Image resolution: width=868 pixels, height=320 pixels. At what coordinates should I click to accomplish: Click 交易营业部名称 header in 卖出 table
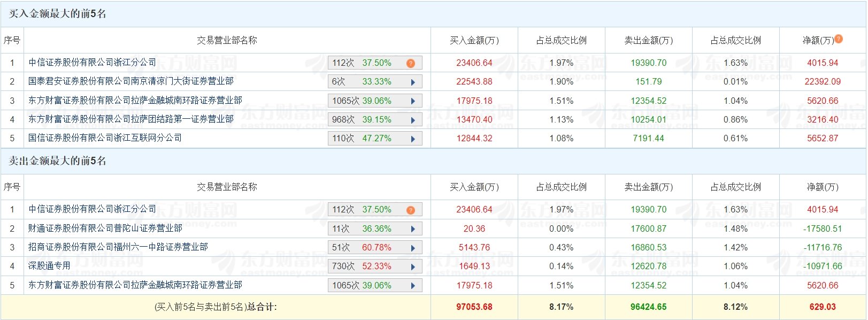pos(227,187)
